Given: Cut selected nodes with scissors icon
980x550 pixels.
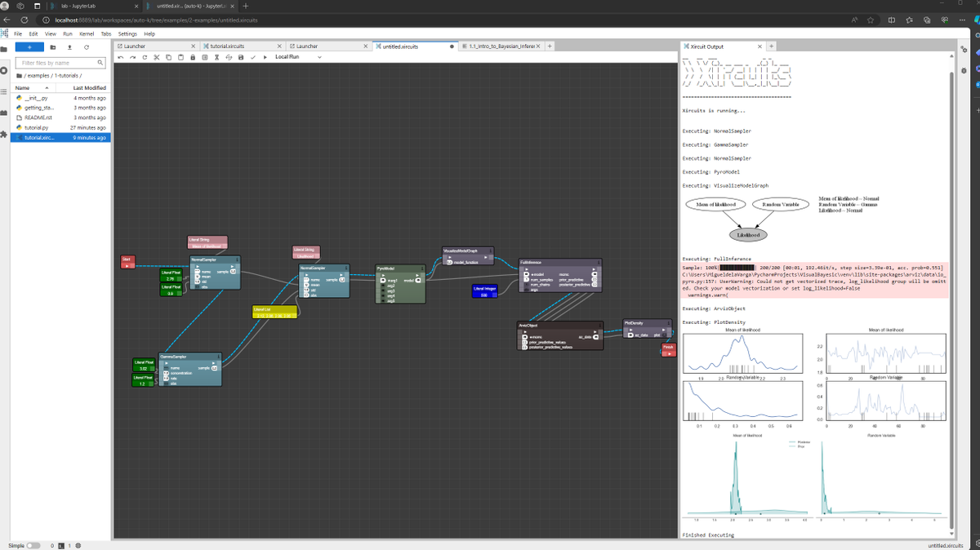Looking at the screenshot, I should (156, 57).
